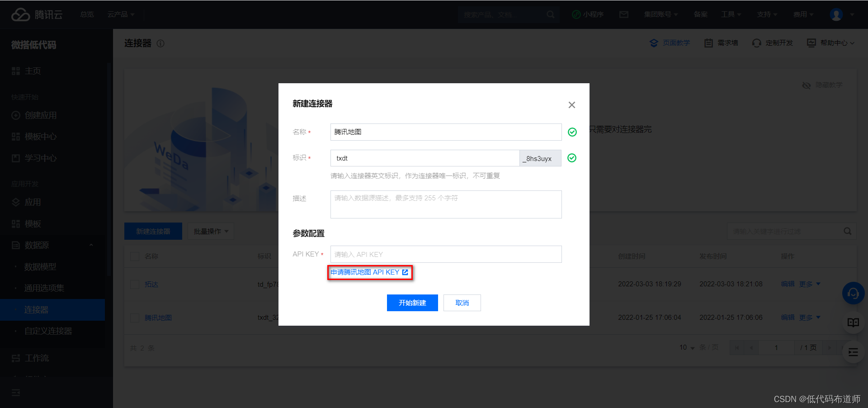The height and width of the screenshot is (408, 868).
Task: Open the 总览 overview menu item
Action: [x=87, y=14]
